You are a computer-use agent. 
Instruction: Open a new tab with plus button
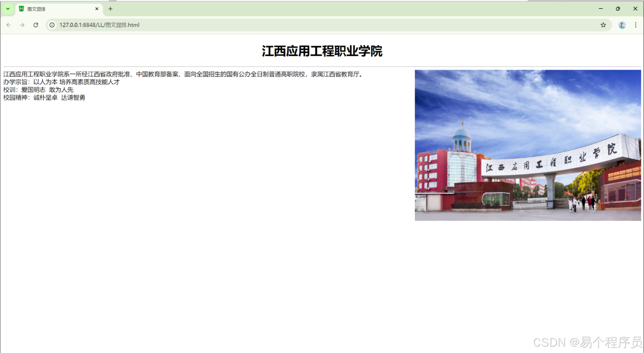(110, 9)
